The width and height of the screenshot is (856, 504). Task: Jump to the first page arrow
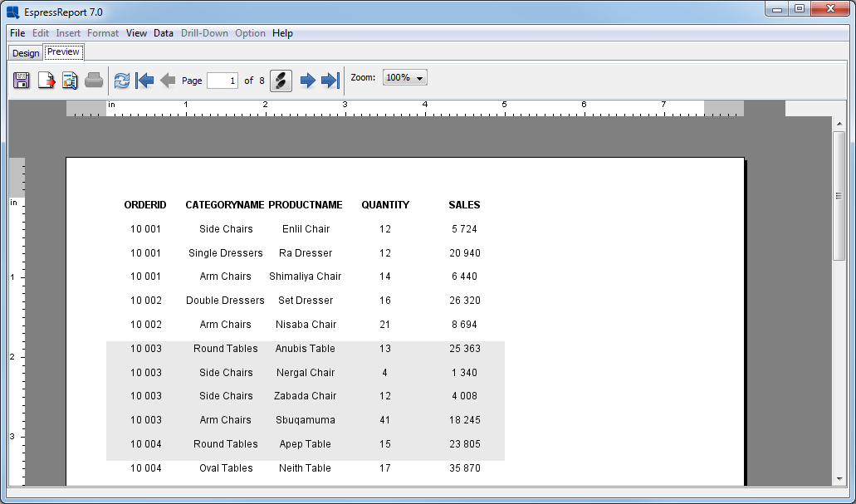144,81
